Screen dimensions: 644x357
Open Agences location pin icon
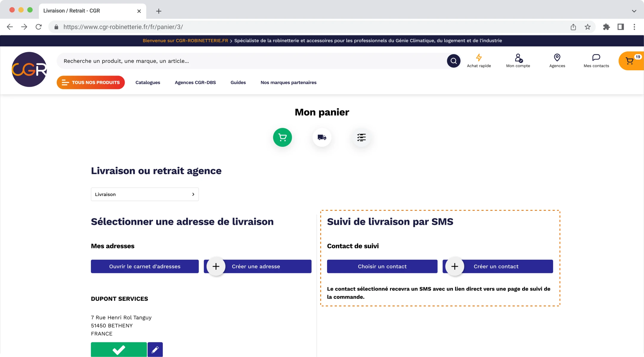pos(557,57)
